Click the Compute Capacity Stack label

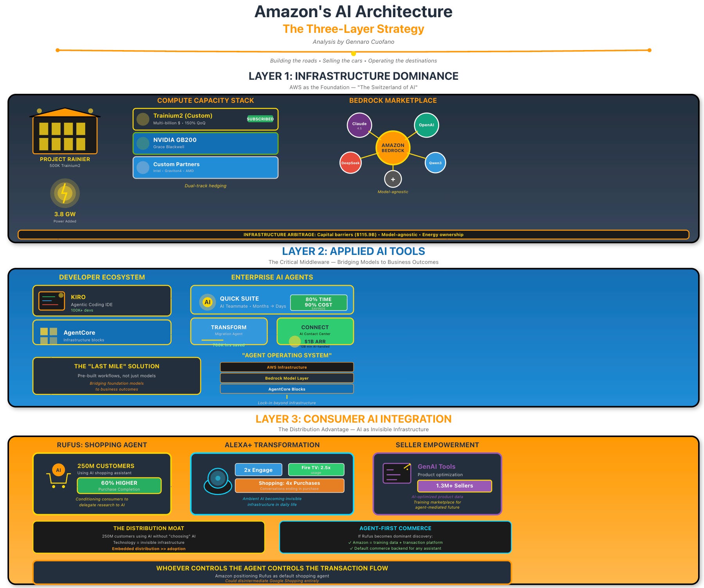click(205, 100)
